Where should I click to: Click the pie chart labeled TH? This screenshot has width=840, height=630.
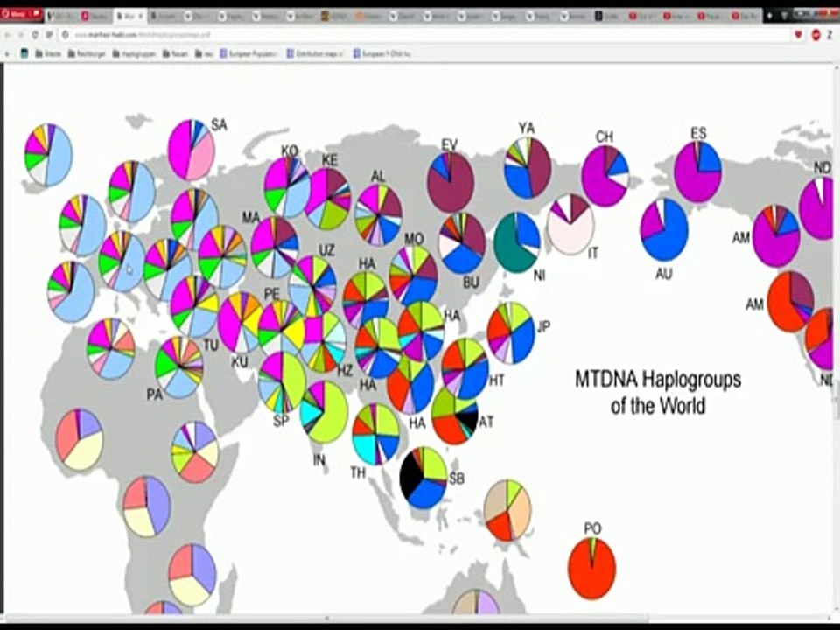click(376, 434)
